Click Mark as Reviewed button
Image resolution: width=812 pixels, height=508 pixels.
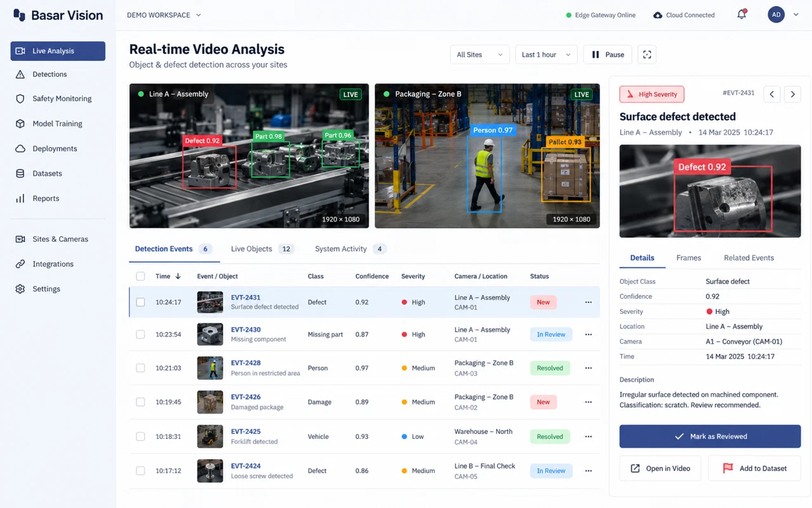[x=710, y=436]
